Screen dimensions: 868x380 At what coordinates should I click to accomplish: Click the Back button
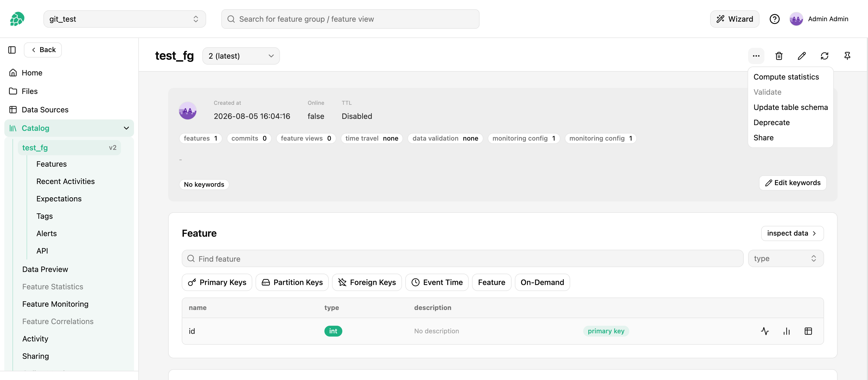click(43, 50)
